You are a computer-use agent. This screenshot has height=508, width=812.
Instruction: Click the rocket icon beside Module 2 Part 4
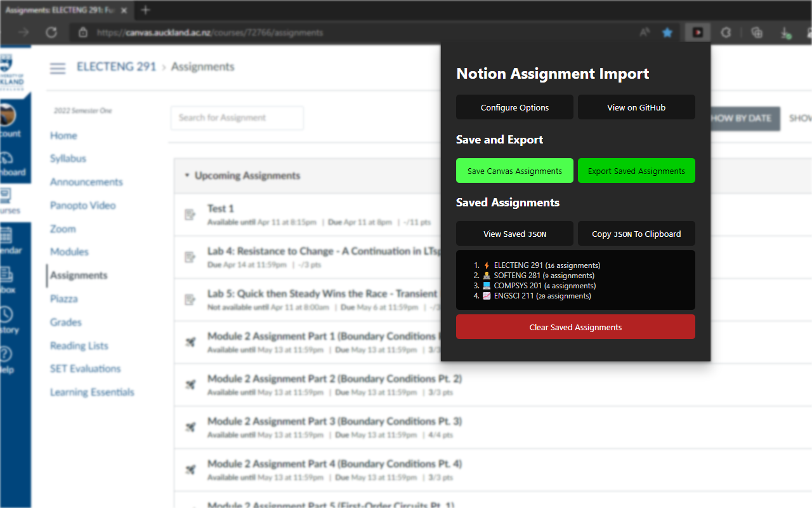point(190,470)
